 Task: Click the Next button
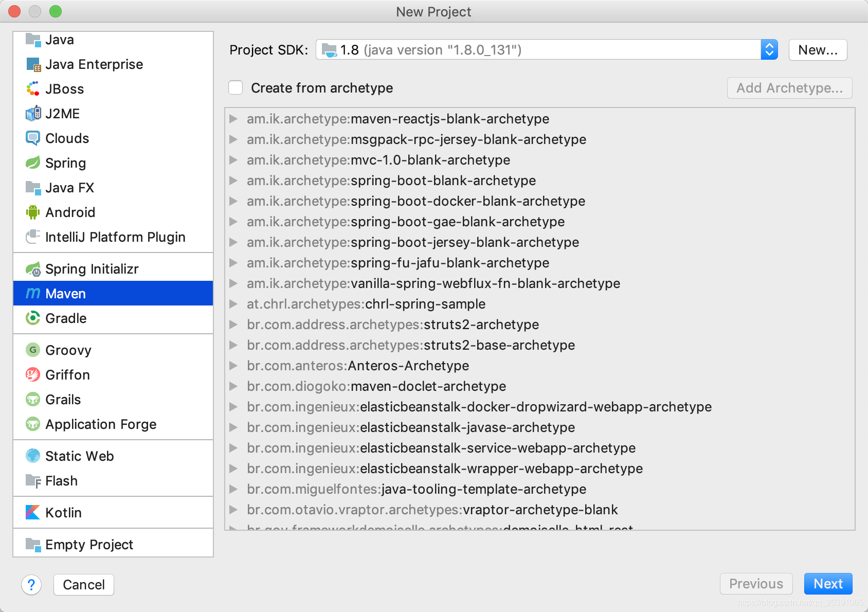pyautogui.click(x=828, y=584)
